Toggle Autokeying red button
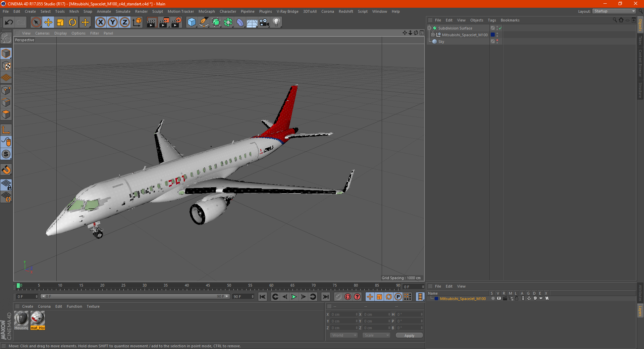 (348, 297)
